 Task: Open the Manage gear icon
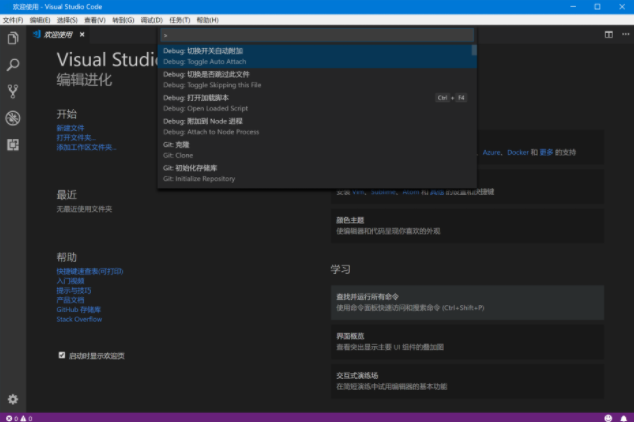[x=13, y=399]
